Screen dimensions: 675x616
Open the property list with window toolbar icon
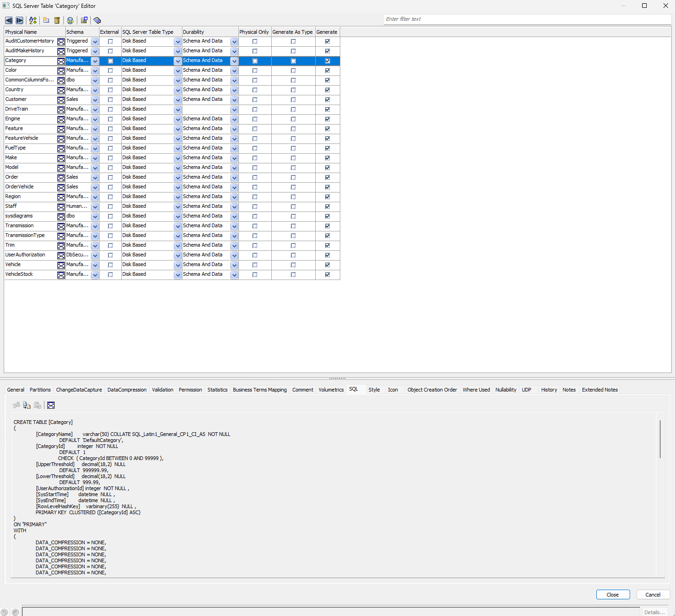click(84, 20)
